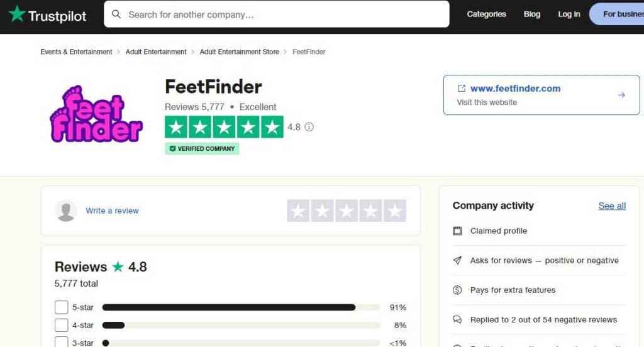
Task: Check the 3-star filter checkbox
Action: tap(61, 342)
